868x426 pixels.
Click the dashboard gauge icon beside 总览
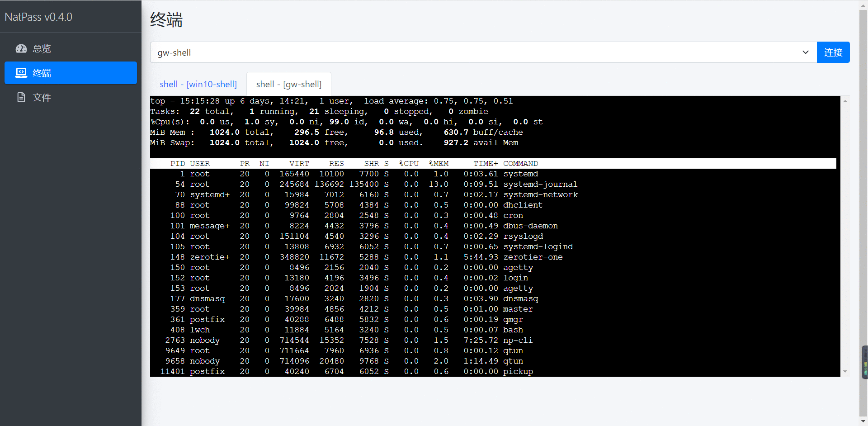(21, 48)
